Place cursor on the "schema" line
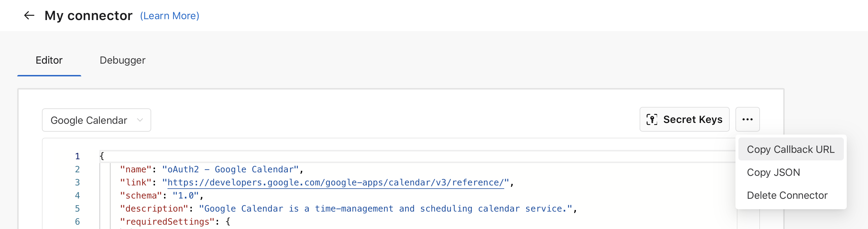 pos(161,195)
